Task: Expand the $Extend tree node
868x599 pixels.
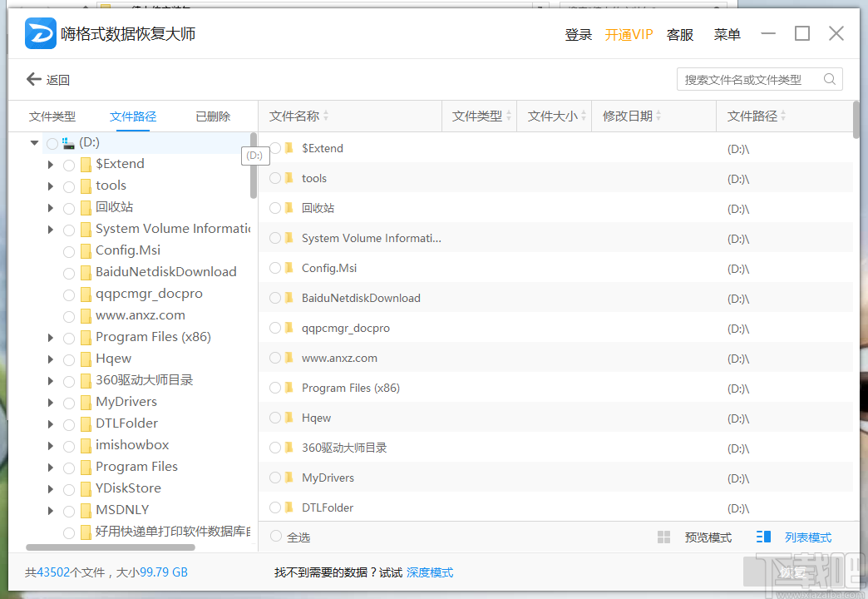Action: pyautogui.click(x=51, y=165)
